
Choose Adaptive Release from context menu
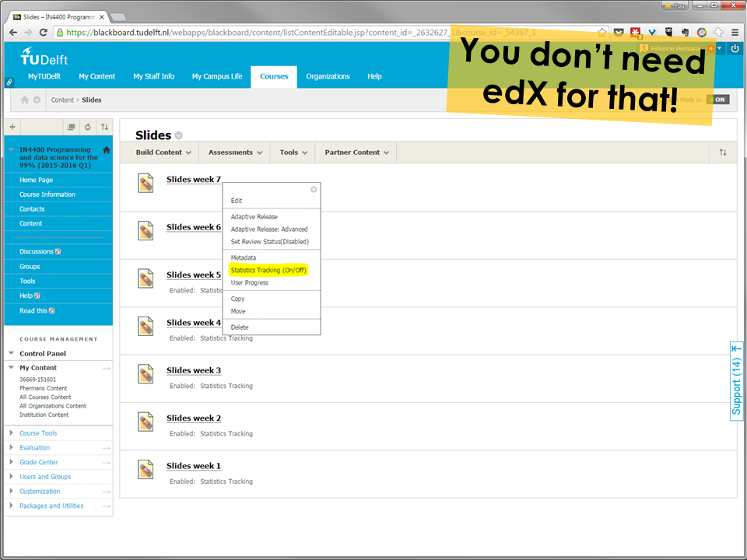coord(254,216)
